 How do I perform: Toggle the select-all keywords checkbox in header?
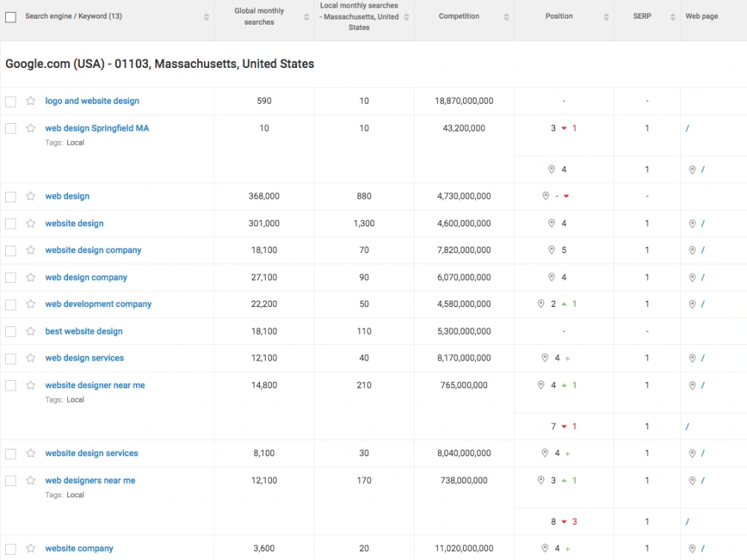pos(10,17)
